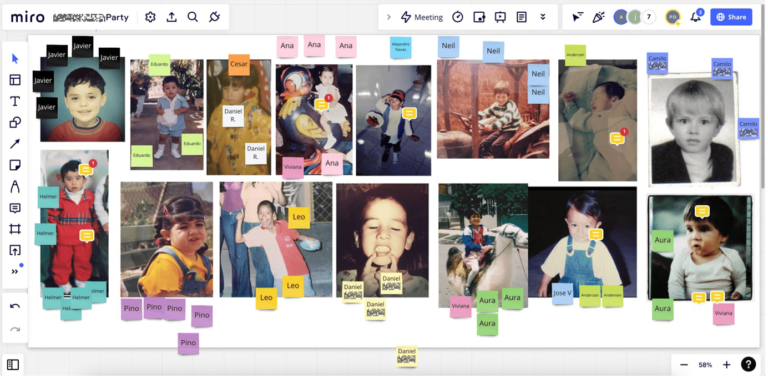Open the Meeting menu
The image size is (768, 378).
point(422,17)
